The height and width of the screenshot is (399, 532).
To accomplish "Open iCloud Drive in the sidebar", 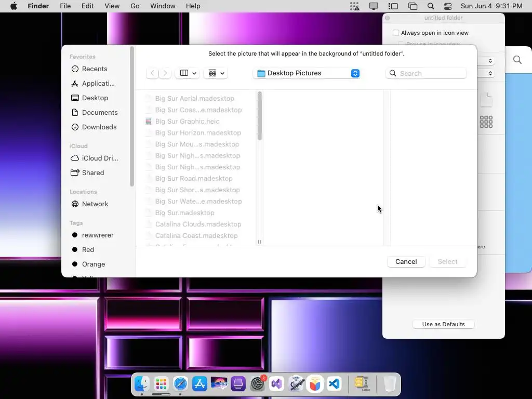I will pyautogui.click(x=95, y=158).
